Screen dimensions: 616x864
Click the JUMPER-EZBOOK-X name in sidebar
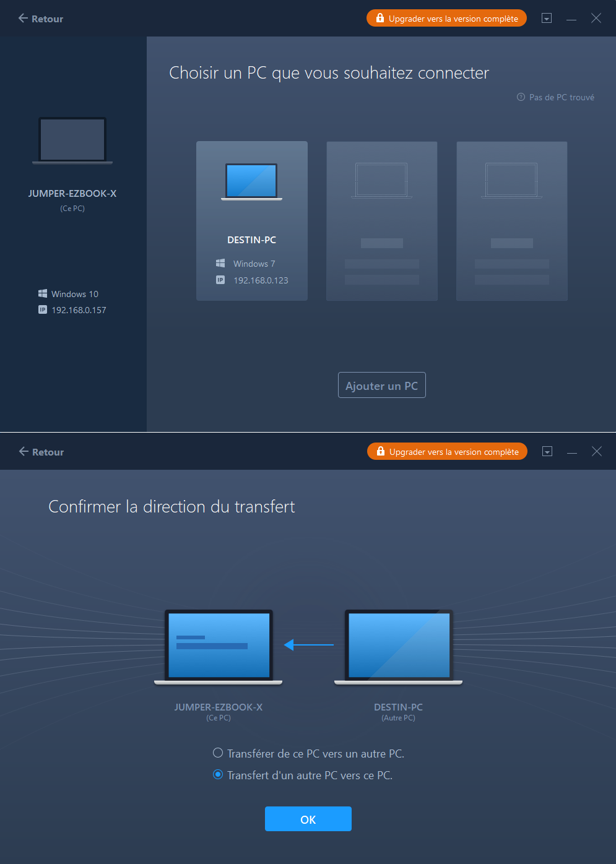(x=72, y=193)
